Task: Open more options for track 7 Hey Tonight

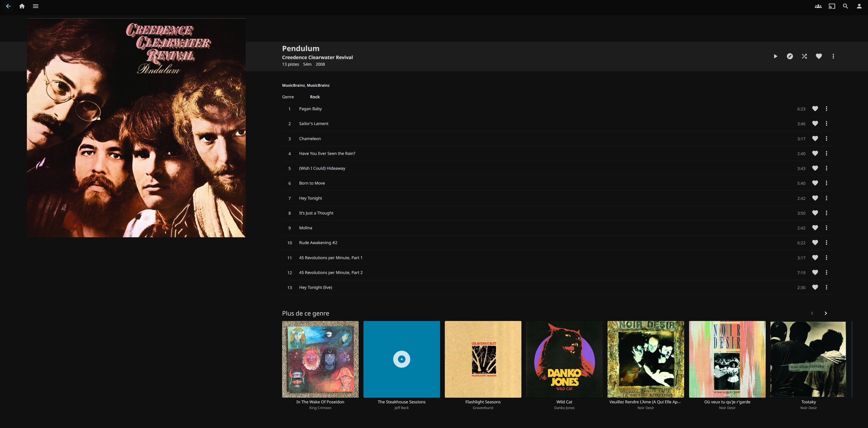Action: 827,198
